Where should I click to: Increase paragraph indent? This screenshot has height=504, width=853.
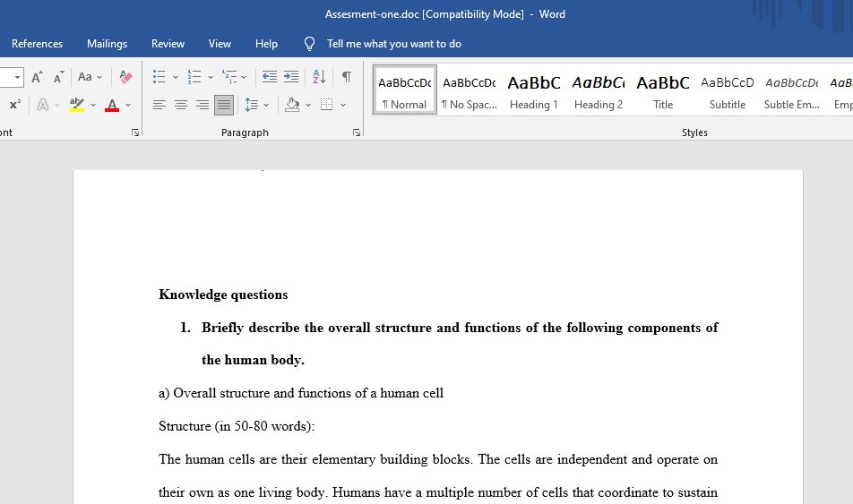pyautogui.click(x=291, y=77)
